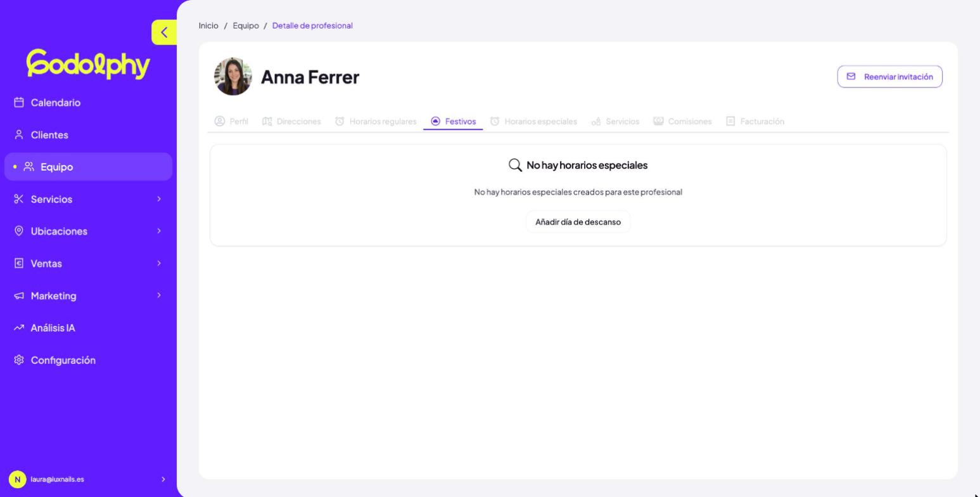Image resolution: width=980 pixels, height=497 pixels.
Task: Click the magnifier icon beside No hay horarios especiales
Action: point(516,165)
